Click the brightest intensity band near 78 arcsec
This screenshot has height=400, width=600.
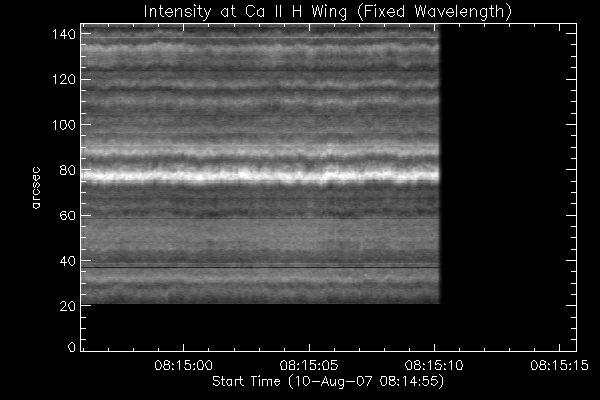tap(261, 176)
